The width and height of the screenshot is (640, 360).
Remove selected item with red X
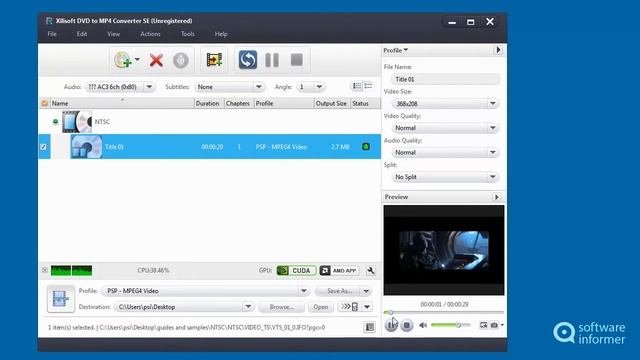156,60
